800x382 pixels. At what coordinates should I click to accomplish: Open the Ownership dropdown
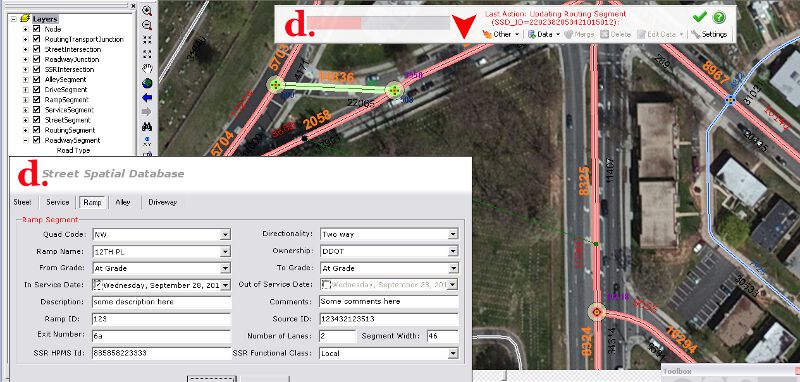(453, 251)
